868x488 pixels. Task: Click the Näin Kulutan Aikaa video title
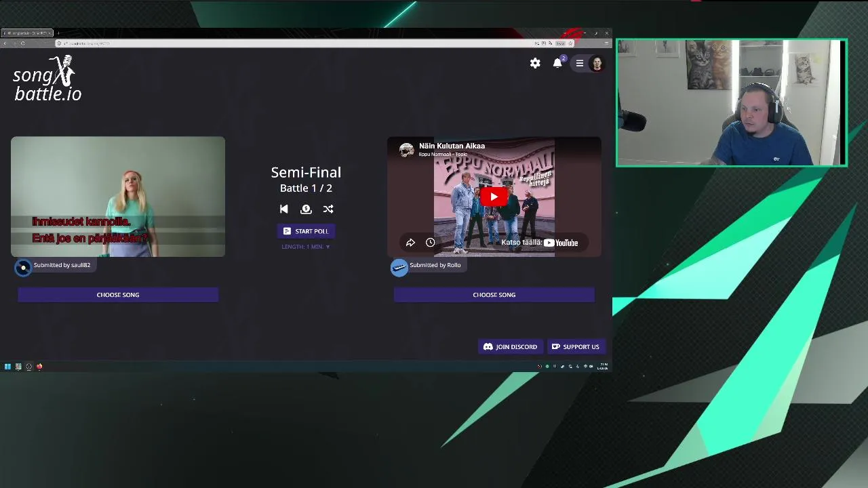click(x=452, y=146)
